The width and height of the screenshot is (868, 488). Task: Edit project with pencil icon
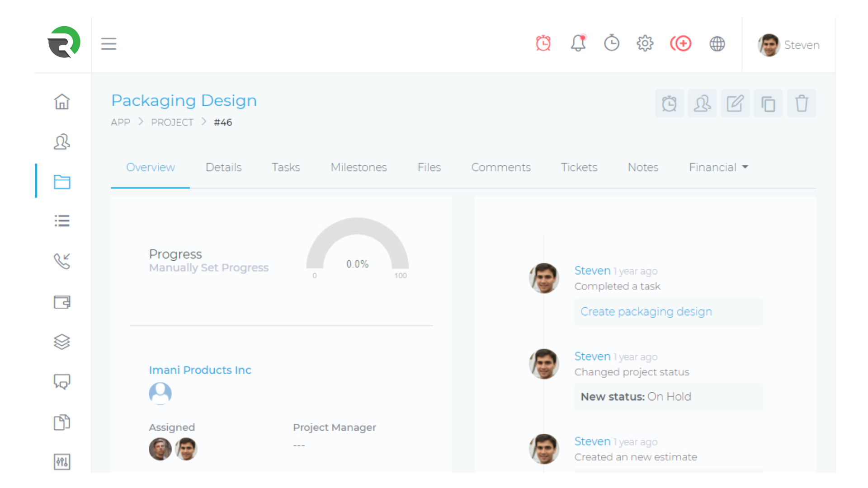pyautogui.click(x=735, y=103)
